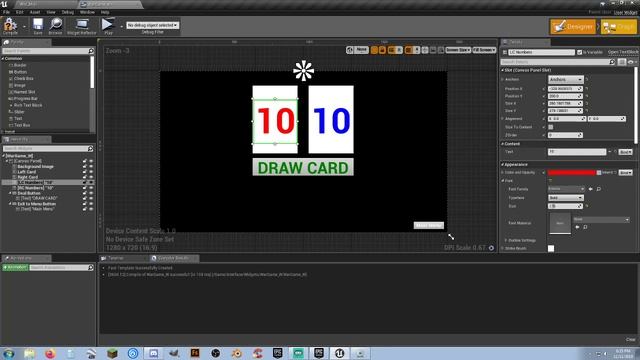The width and height of the screenshot is (640, 360).
Task: Click the white Strike Brush swatch
Action: (x=551, y=248)
